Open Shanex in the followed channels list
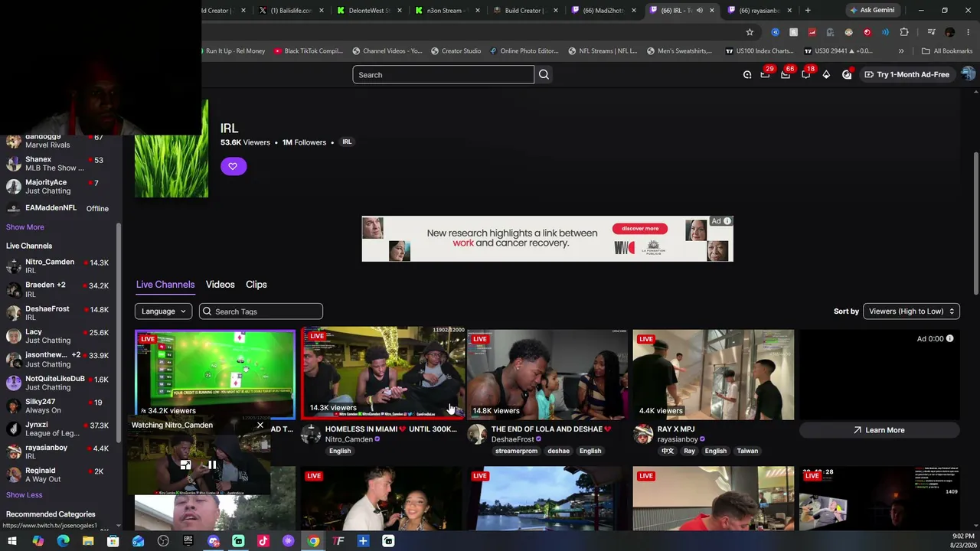The image size is (980, 551). click(x=57, y=164)
